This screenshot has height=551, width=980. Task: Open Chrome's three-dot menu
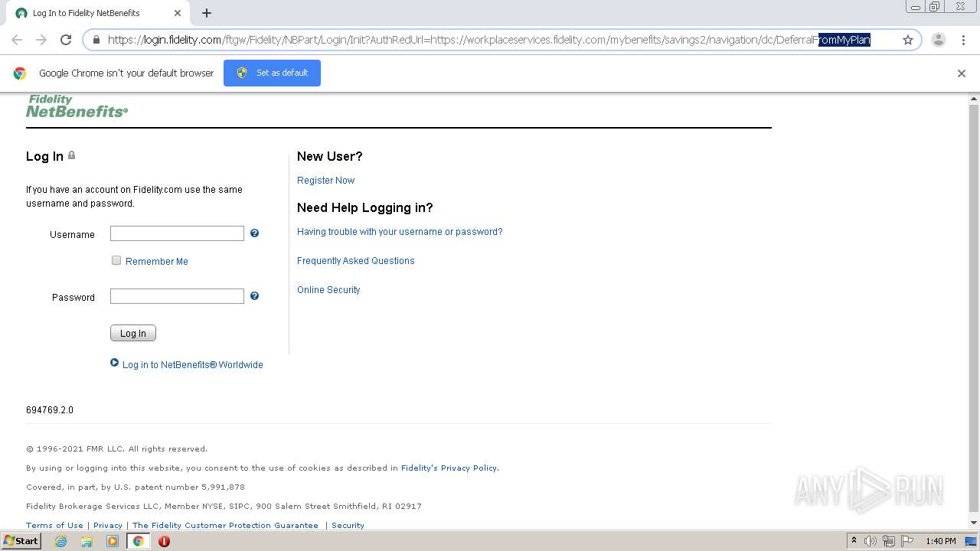point(963,40)
